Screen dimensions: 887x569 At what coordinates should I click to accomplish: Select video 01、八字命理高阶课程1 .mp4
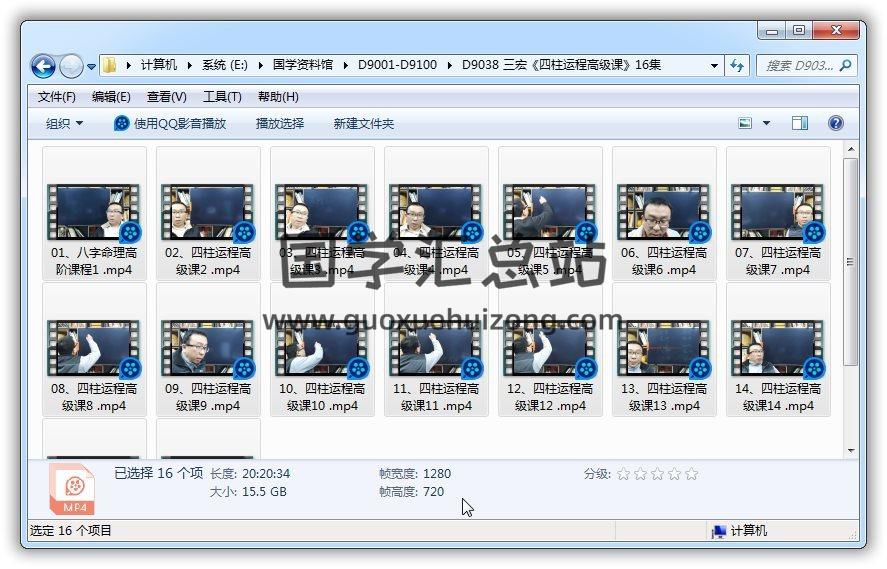tap(94, 213)
